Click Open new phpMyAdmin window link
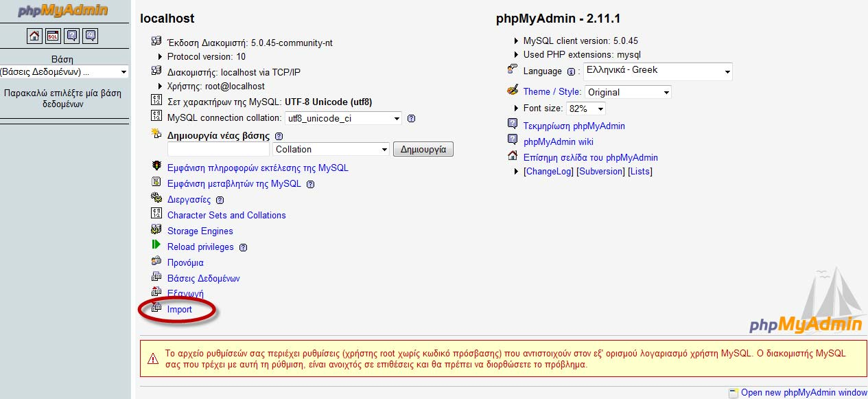Viewport: 868px width, 399px height. [804, 392]
